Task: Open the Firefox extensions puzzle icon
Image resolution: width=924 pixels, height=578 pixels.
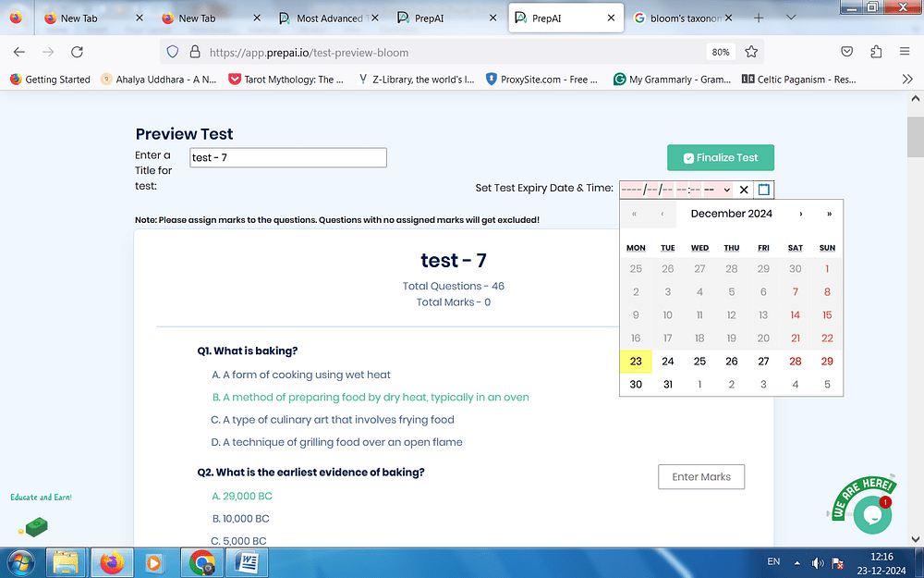Action: click(876, 52)
